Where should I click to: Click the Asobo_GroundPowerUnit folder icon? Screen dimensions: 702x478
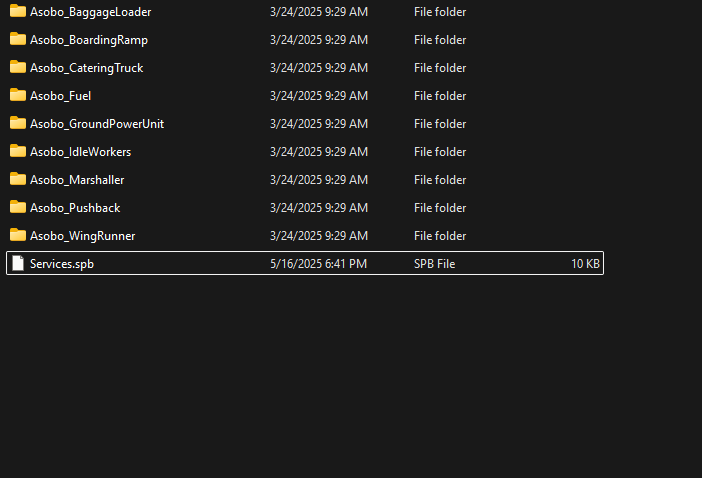click(x=18, y=123)
